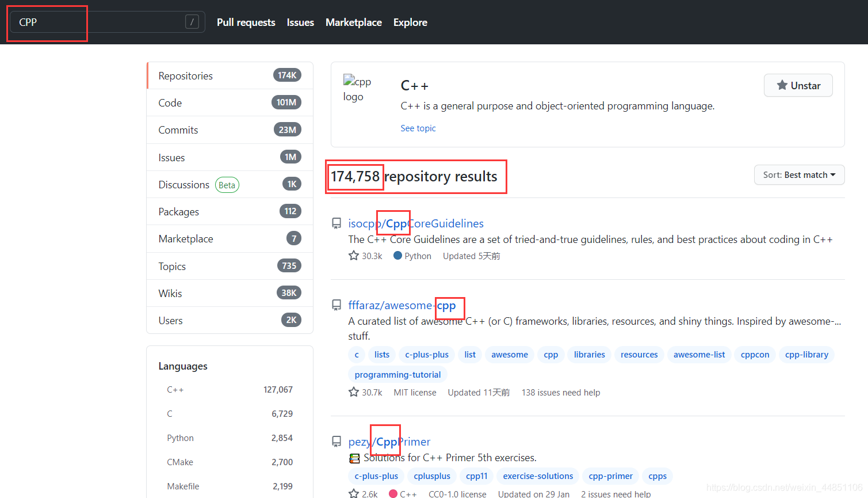Click repository icon beside fffaraz/awesome-cpp

[x=337, y=305]
